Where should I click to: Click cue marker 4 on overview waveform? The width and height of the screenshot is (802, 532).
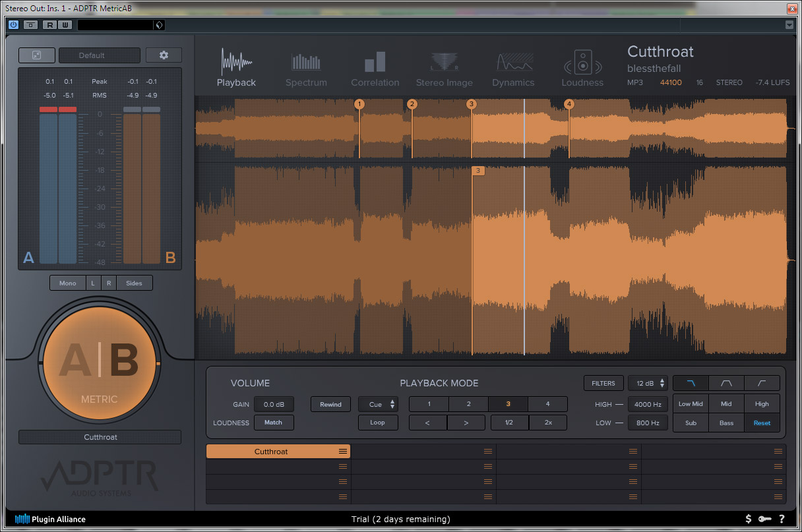coord(569,104)
